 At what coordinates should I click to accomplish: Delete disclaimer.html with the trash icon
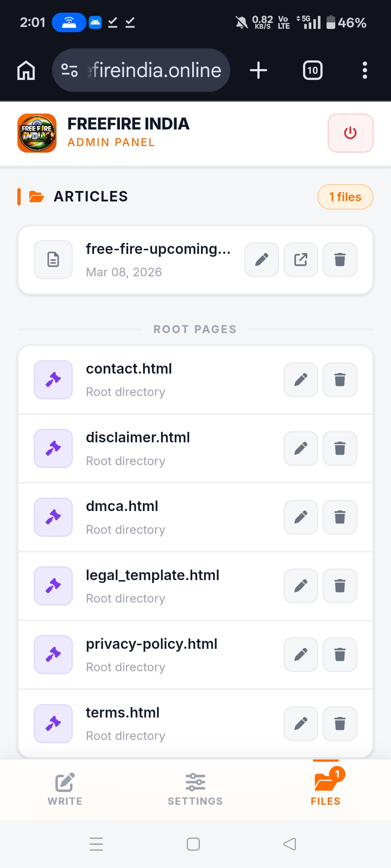(340, 448)
